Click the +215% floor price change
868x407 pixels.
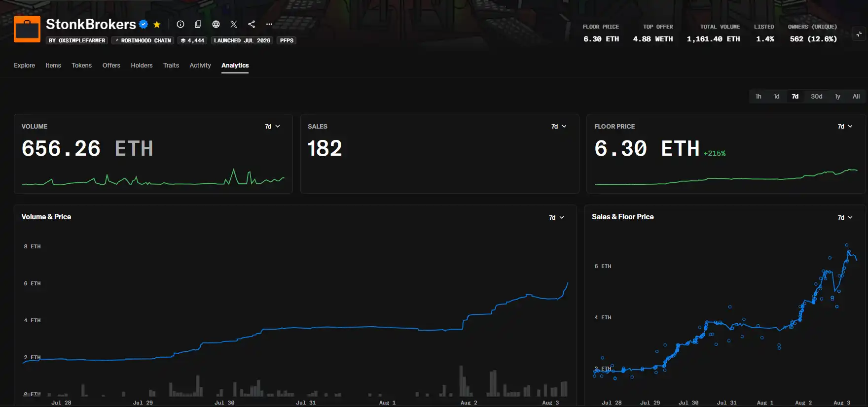(x=715, y=153)
